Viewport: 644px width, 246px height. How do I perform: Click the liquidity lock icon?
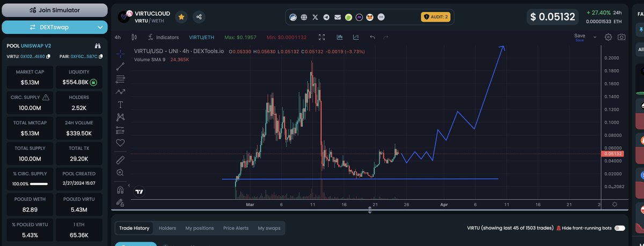tap(93, 82)
